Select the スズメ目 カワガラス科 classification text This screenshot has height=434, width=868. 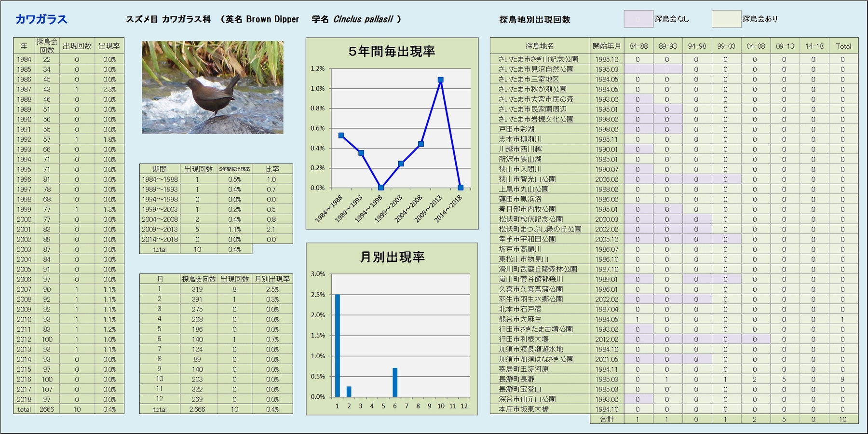[168, 19]
